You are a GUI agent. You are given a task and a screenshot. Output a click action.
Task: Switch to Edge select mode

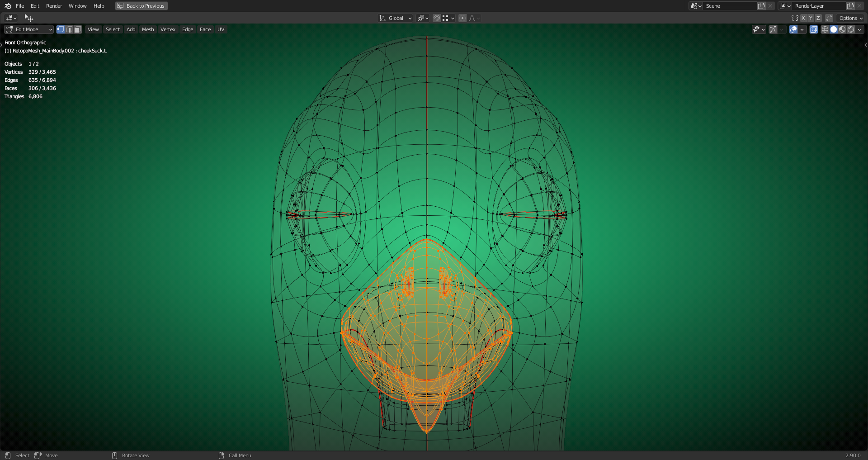[x=69, y=29]
